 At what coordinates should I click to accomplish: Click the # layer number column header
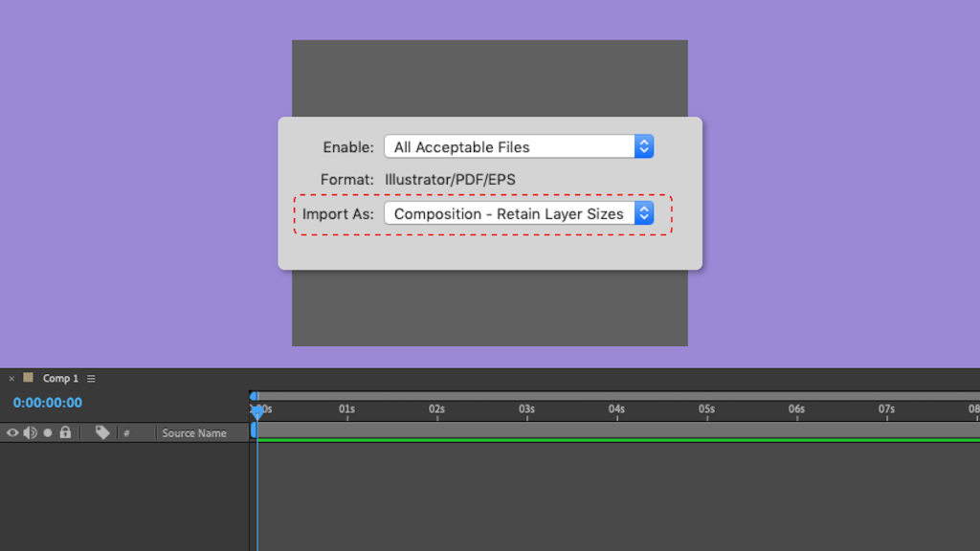(x=126, y=433)
